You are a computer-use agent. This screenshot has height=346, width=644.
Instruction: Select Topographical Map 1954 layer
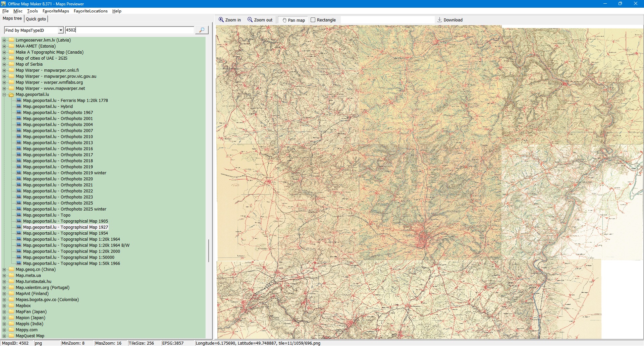65,233
